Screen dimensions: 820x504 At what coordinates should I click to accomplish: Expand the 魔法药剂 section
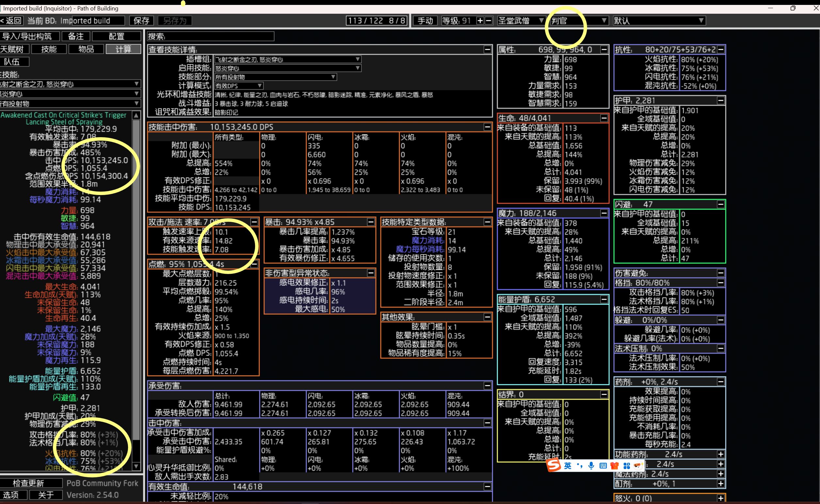720,474
